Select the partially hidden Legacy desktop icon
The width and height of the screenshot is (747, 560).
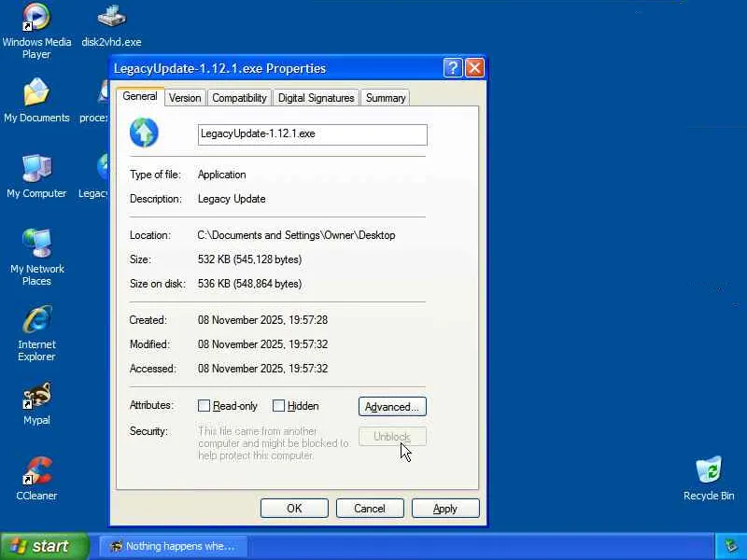coord(94,176)
